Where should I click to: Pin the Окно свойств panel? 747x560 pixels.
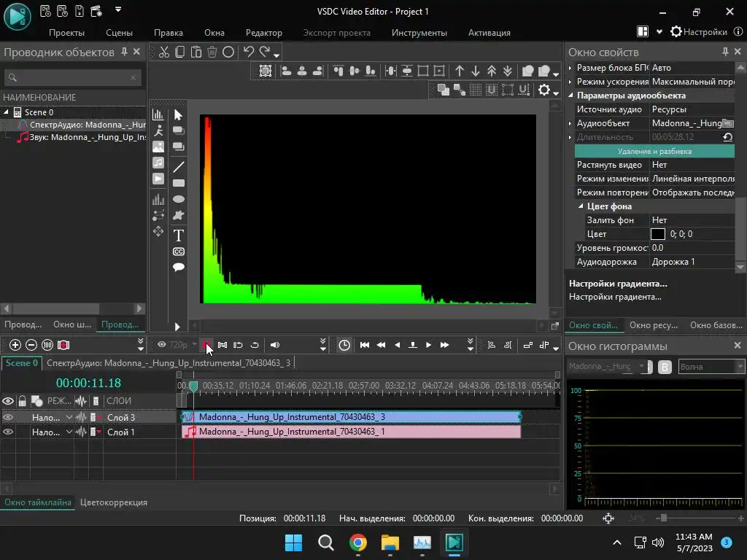[x=725, y=52]
